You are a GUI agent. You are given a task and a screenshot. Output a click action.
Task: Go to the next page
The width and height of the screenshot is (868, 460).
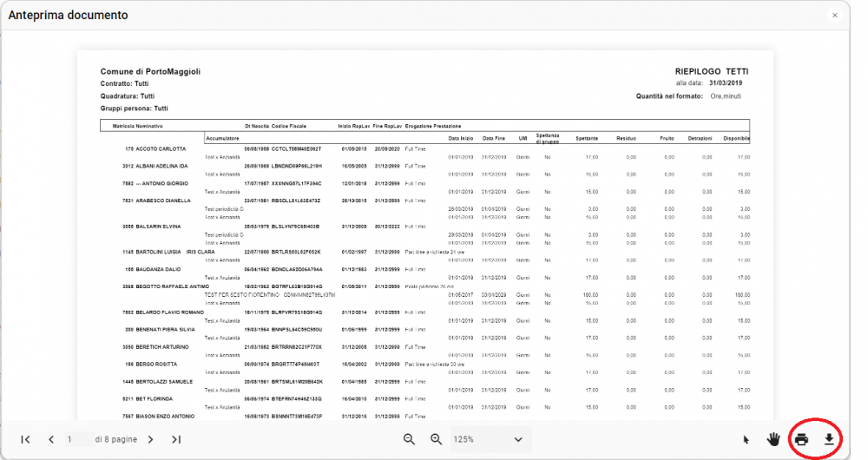150,439
